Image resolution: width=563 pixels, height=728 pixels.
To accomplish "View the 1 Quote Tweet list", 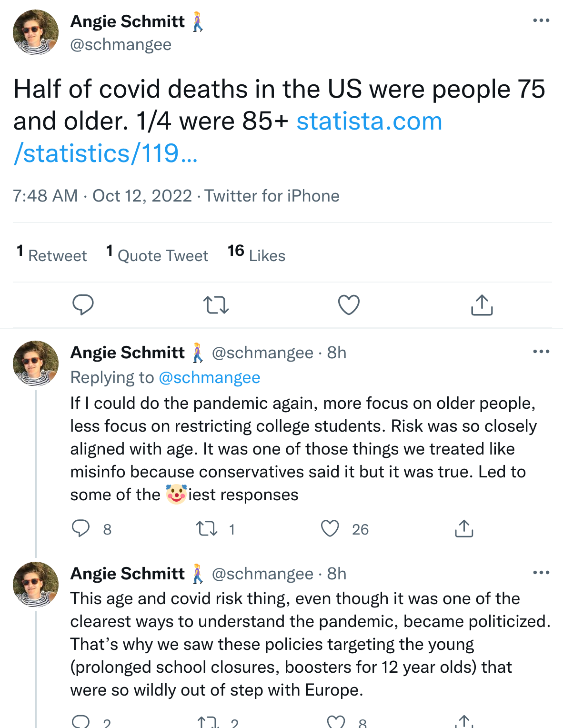I will pyautogui.click(x=157, y=254).
